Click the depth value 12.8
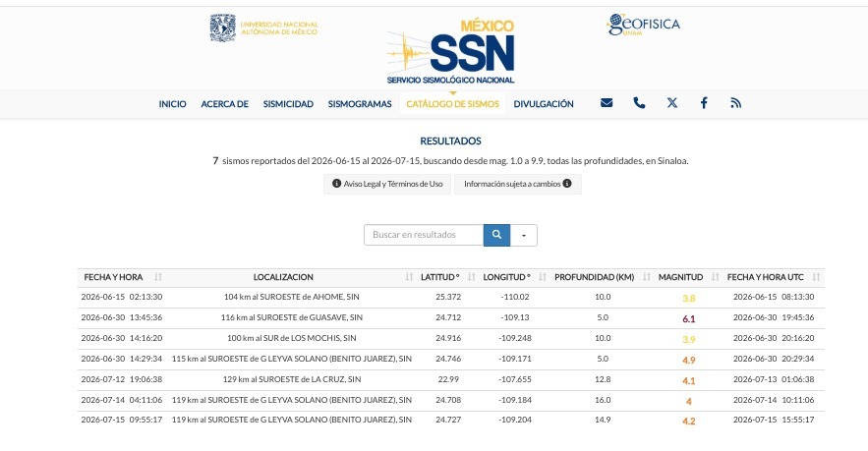This screenshot has width=868, height=451. [603, 379]
